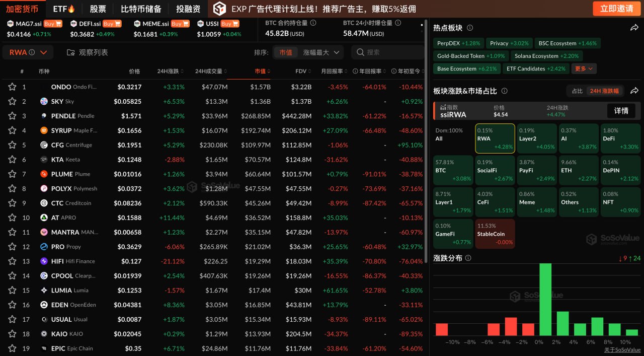Select the BTC sector heatmap tile
The height and width of the screenshot is (356, 644).
click(453, 170)
